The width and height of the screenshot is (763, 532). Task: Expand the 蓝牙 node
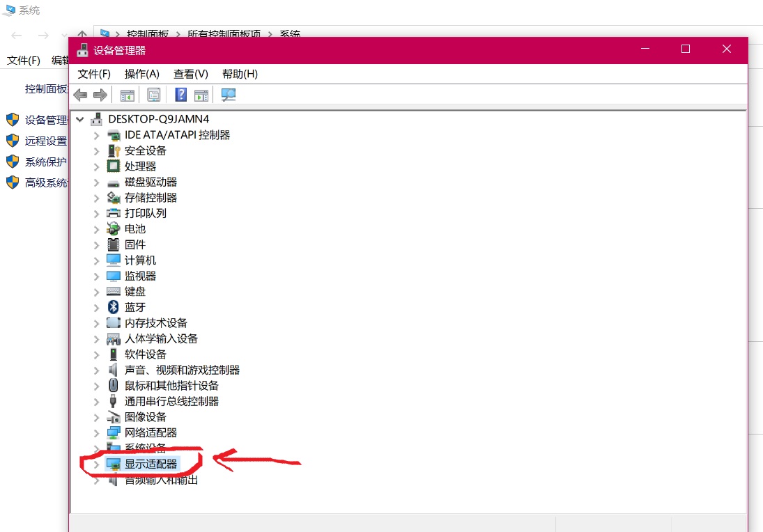pyautogui.click(x=96, y=308)
